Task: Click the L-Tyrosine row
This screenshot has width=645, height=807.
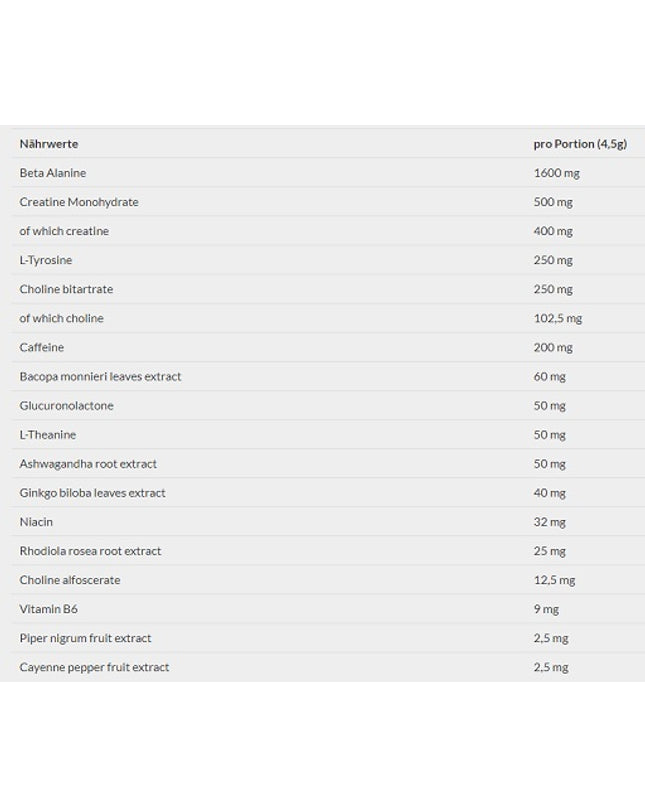Action: click(x=328, y=260)
